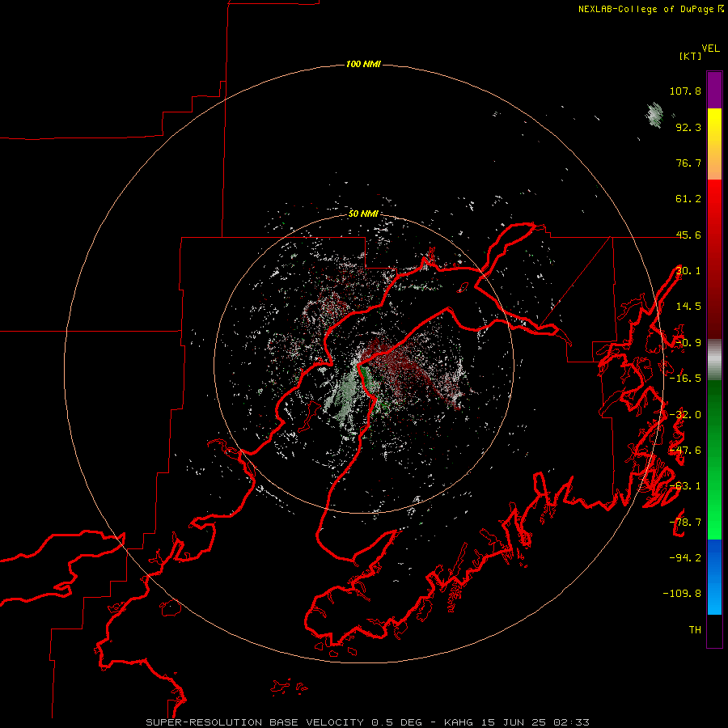Click the -109.8 velocity scale value

[682, 594]
